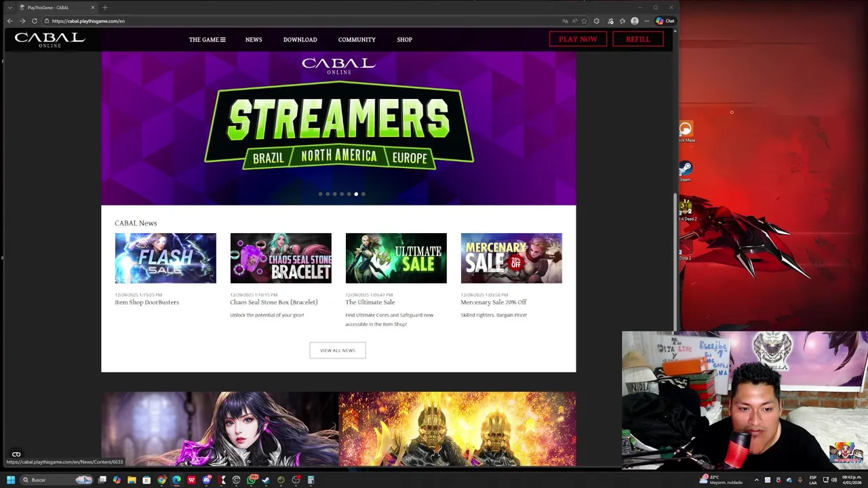This screenshot has width=868, height=488.
Task: Open File Explorer from the taskbar
Action: [x=132, y=480]
